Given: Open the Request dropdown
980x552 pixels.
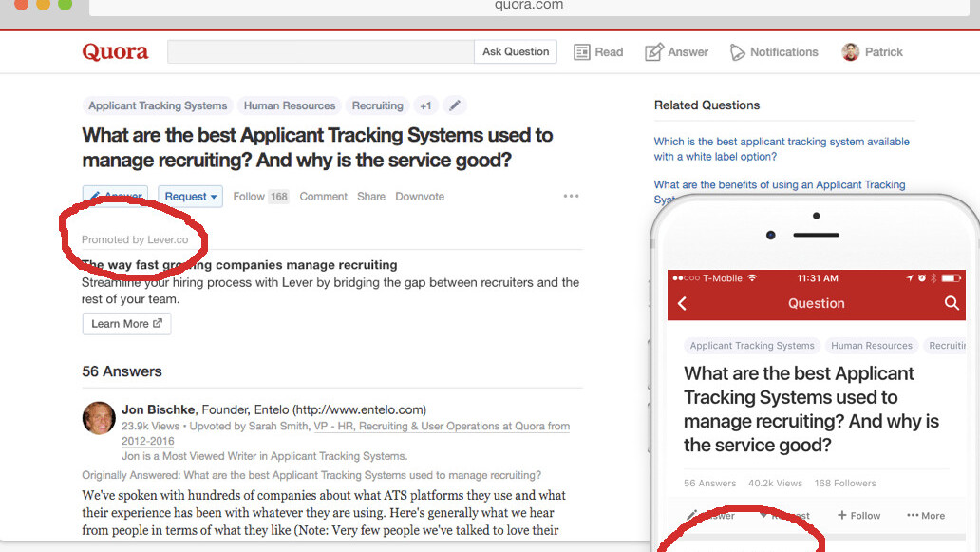Looking at the screenshot, I should click(x=190, y=196).
